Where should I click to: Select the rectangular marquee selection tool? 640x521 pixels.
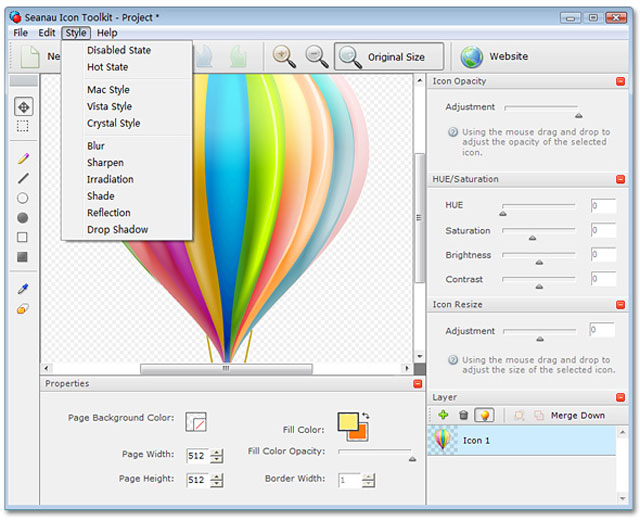[23, 126]
